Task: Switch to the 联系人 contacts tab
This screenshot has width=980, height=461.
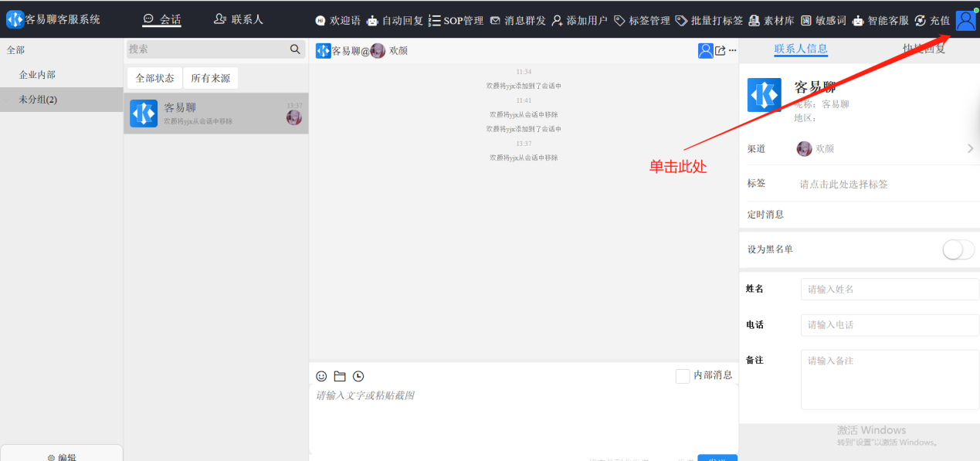Action: [239, 19]
